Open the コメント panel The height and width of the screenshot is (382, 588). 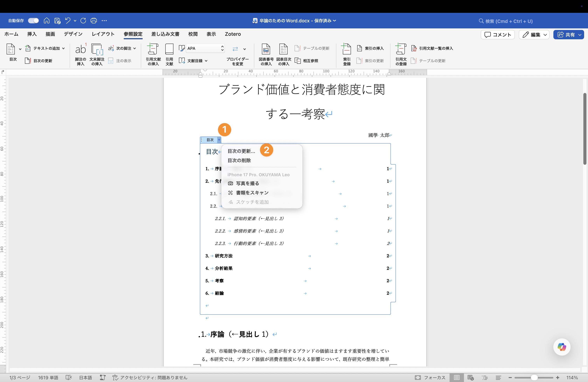pyautogui.click(x=497, y=35)
